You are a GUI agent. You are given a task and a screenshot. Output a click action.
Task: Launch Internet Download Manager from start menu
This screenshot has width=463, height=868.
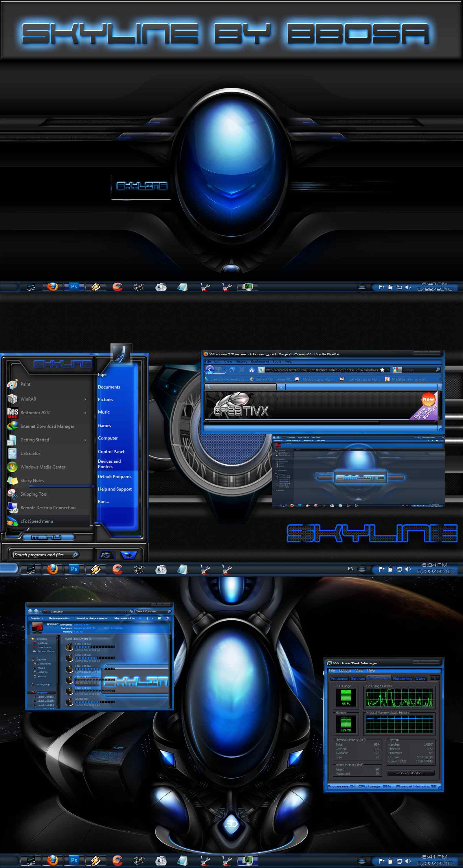coord(49,426)
